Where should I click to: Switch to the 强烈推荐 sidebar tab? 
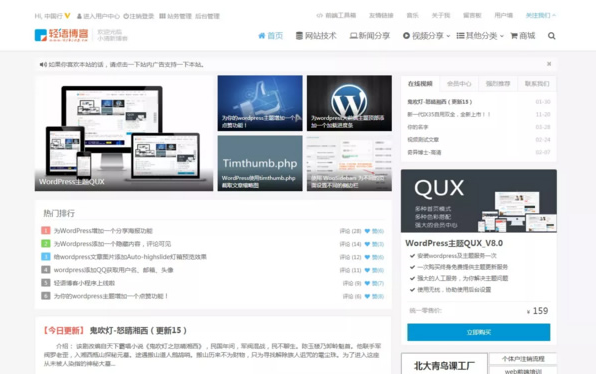click(x=498, y=84)
